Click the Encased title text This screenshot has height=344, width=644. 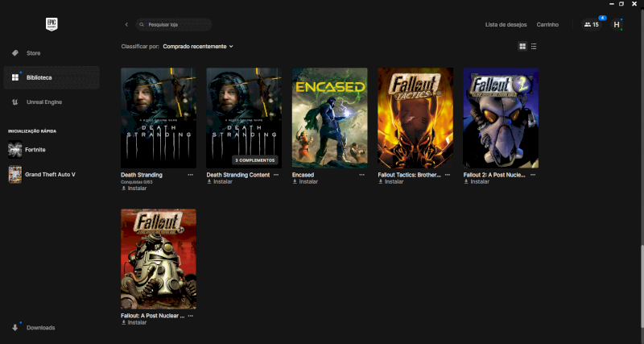click(x=303, y=175)
